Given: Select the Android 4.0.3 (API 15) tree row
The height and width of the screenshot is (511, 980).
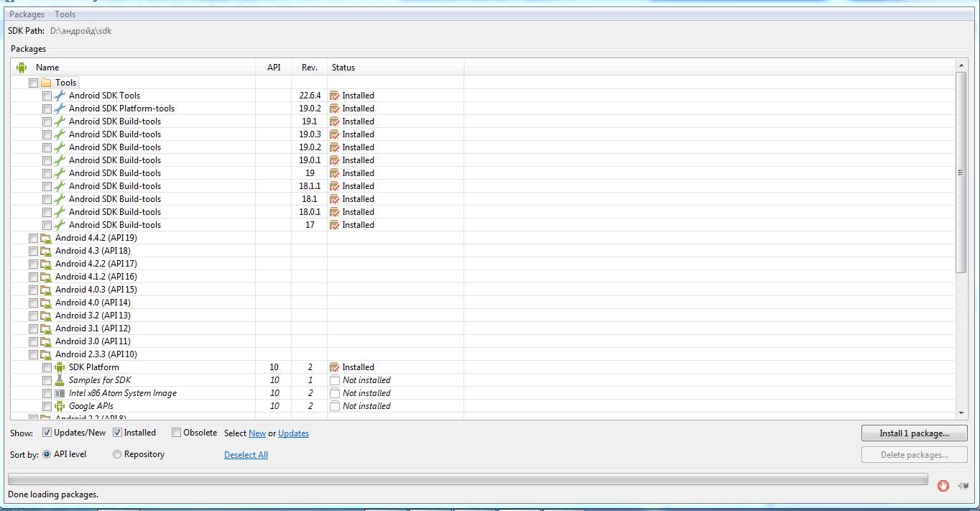Looking at the screenshot, I should (484, 290).
